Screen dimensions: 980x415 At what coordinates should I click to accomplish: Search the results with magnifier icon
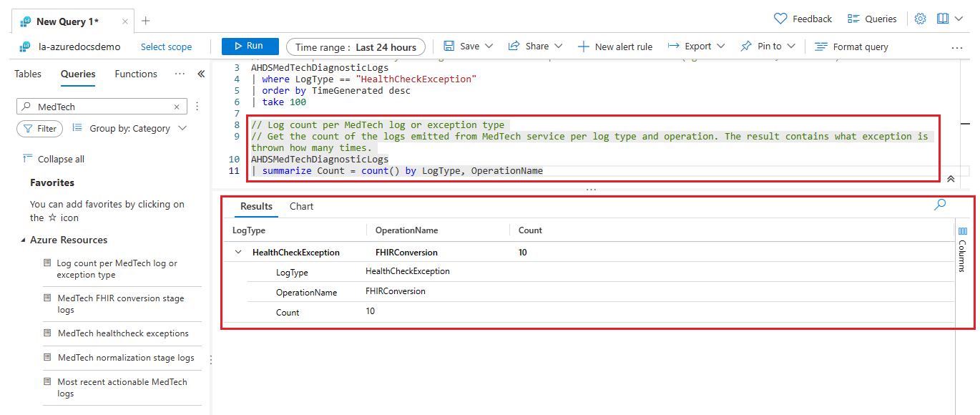[x=940, y=205]
